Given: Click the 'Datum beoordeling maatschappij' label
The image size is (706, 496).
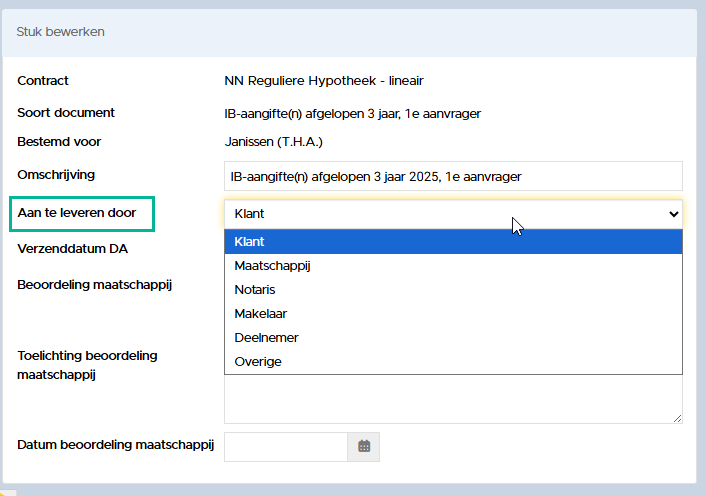Looking at the screenshot, I should pyautogui.click(x=115, y=445).
